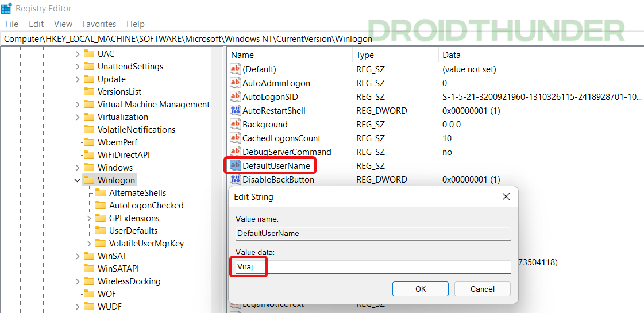This screenshot has height=313, width=644.
Task: Expand the Virtual Machine Management key
Action: coord(78,105)
